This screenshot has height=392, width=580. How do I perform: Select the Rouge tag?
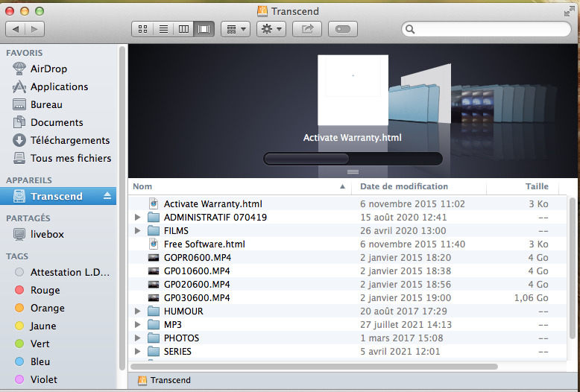click(45, 290)
